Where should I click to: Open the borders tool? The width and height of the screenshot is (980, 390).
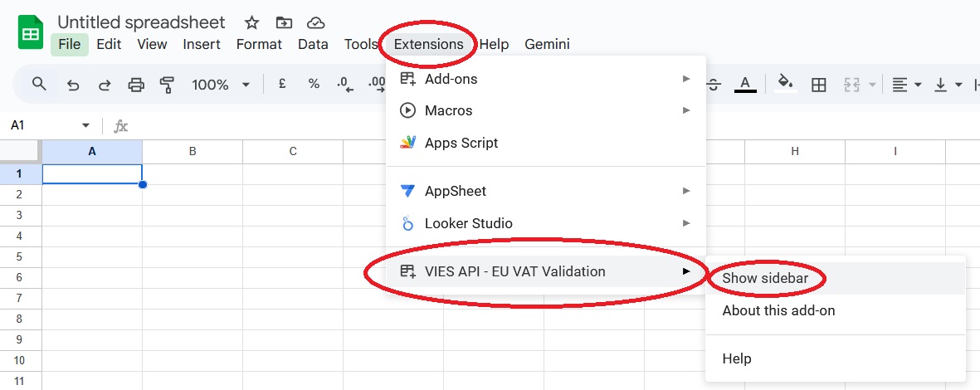point(818,85)
